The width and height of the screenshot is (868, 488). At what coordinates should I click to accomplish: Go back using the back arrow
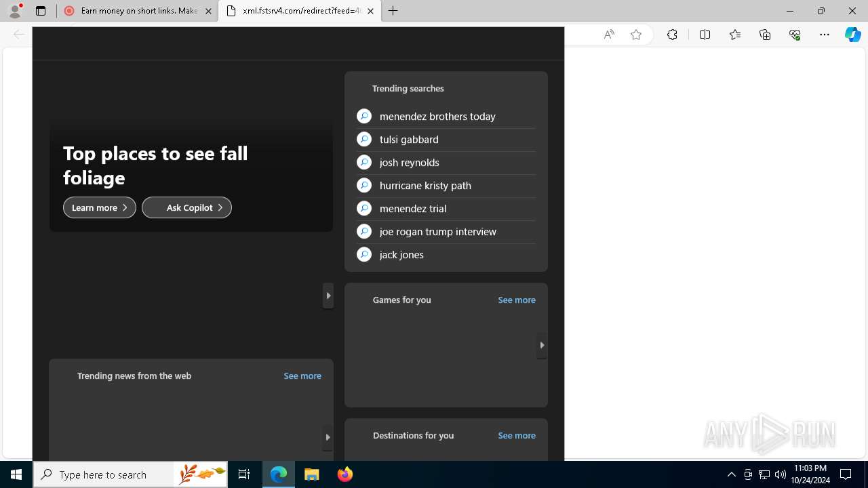point(19,35)
